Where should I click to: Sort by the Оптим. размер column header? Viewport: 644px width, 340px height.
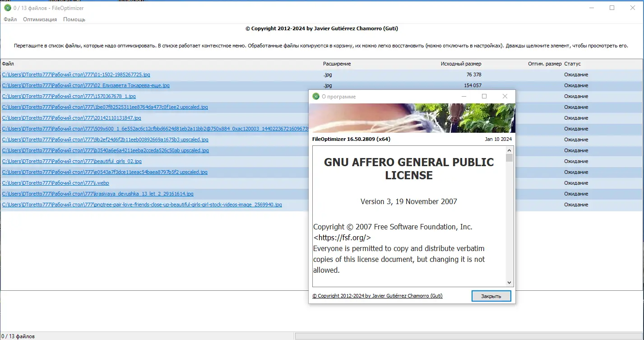pyautogui.click(x=545, y=64)
